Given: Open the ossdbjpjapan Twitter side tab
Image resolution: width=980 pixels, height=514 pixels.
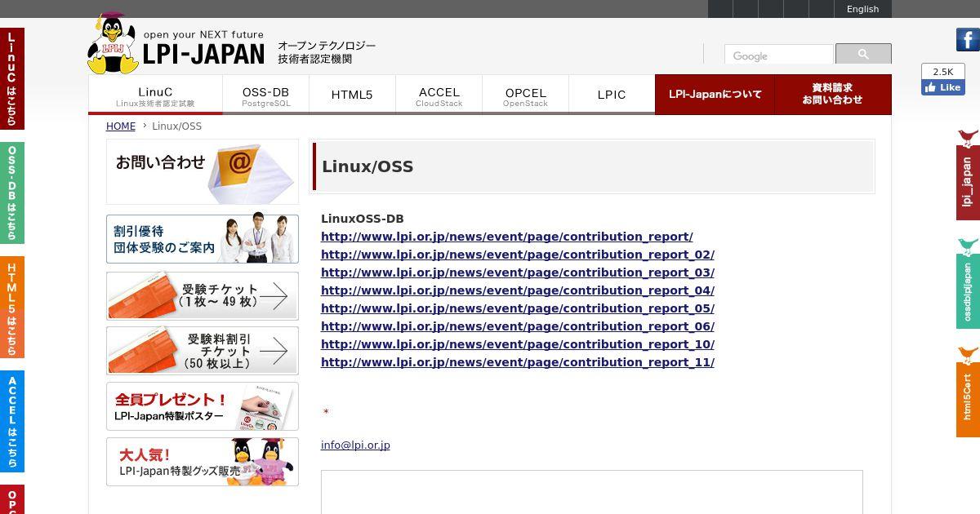Looking at the screenshot, I should coord(968,283).
